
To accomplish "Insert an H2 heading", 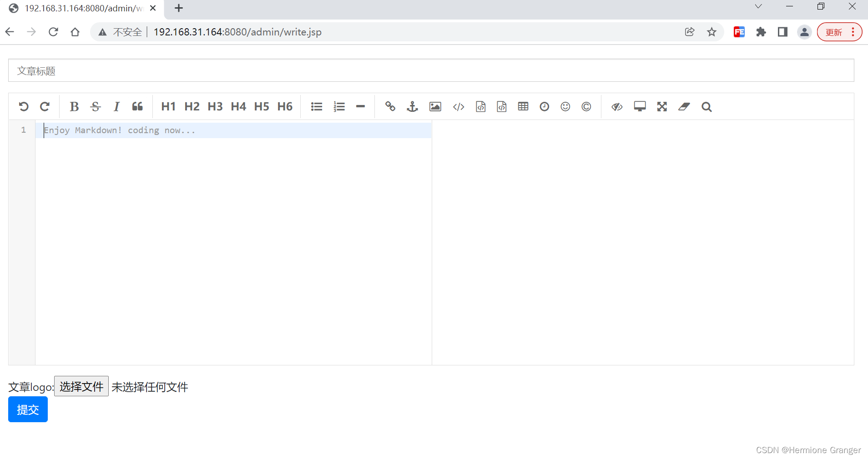I will [192, 107].
